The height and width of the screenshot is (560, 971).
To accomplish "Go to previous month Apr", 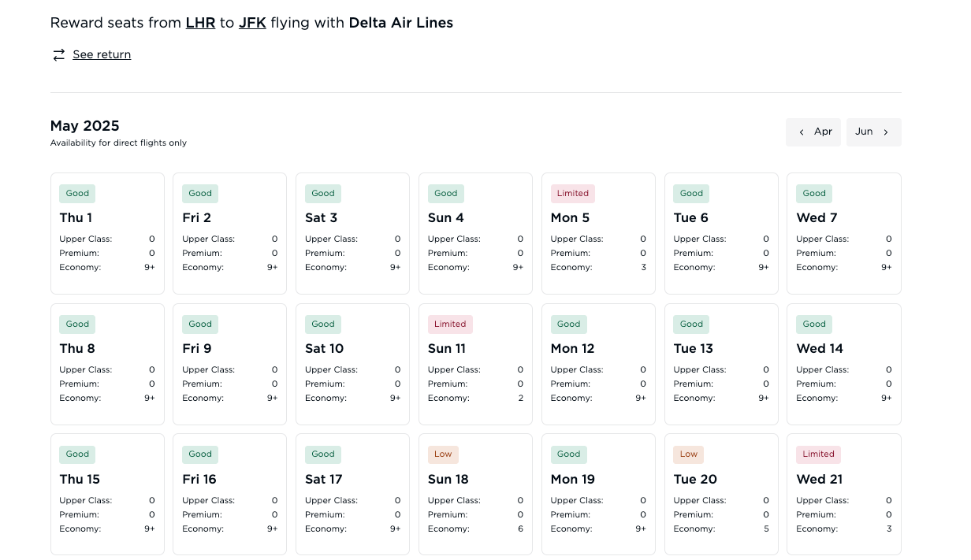I will [813, 132].
